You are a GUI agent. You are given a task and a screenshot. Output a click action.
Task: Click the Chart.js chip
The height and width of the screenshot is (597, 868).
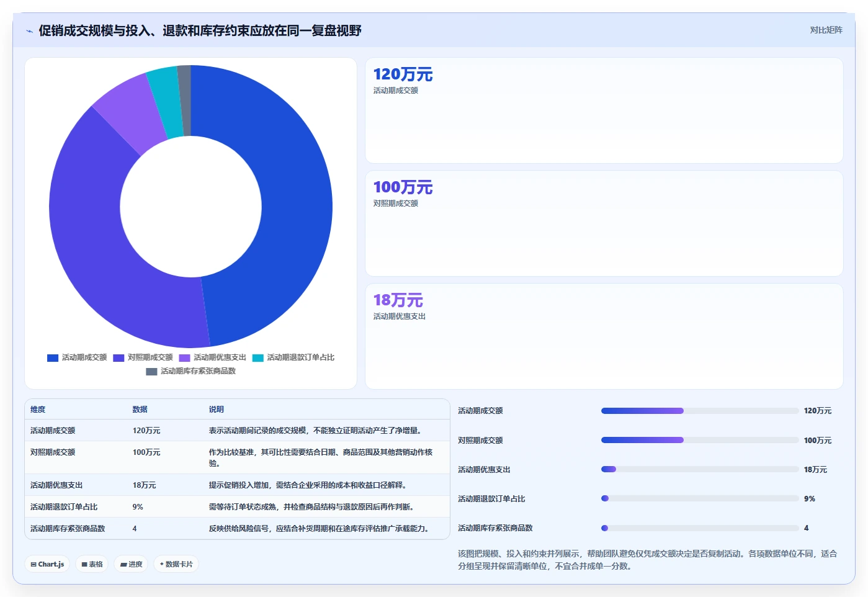[x=47, y=564]
